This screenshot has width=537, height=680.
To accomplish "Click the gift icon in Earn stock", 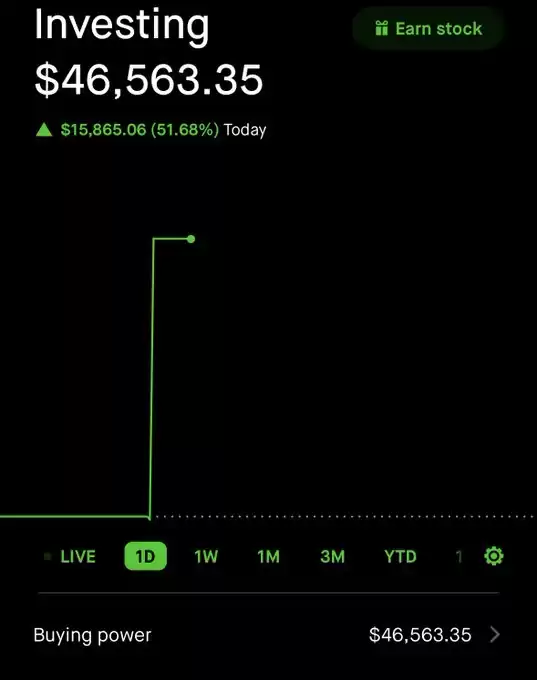I will [381, 28].
